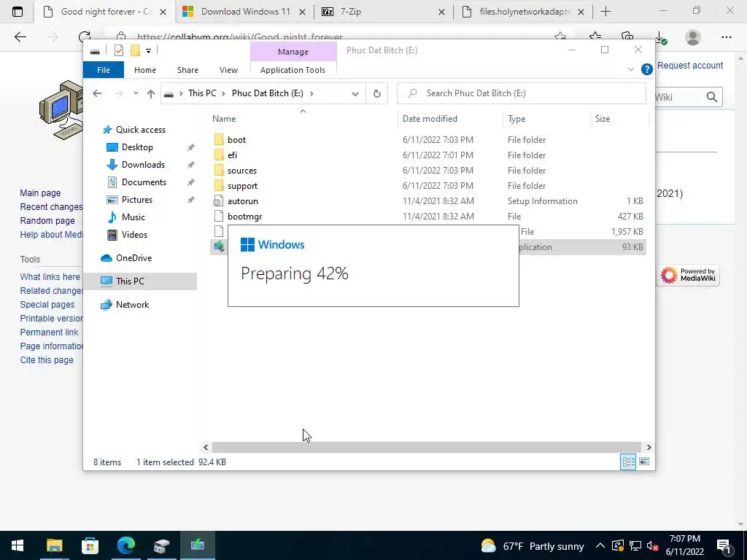Switch to details view layout
Viewport: 747px width, 560px height.
[628, 462]
